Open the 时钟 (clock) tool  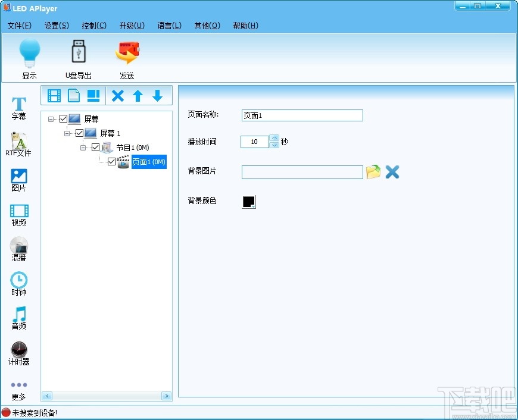18,284
